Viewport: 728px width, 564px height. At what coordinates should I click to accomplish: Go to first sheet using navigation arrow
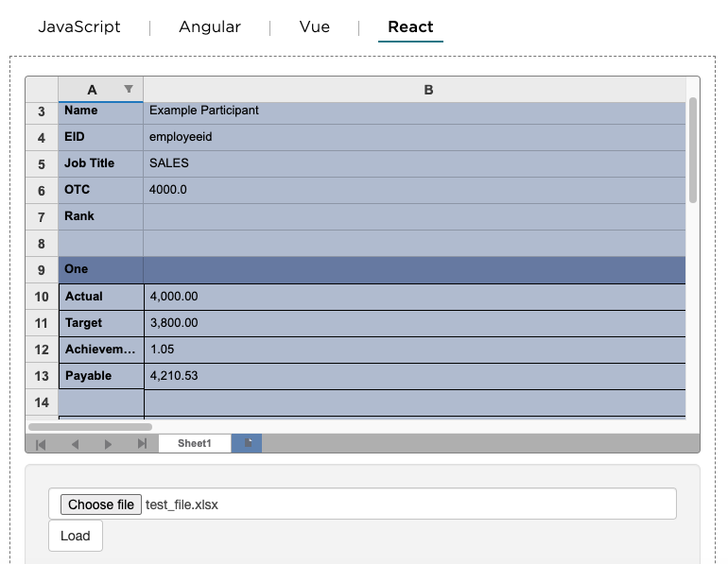[41, 444]
